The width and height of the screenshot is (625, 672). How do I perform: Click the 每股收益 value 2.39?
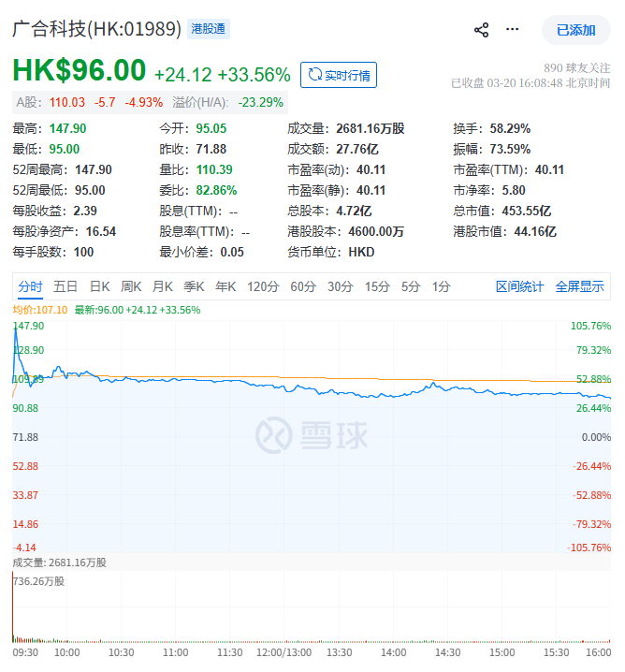tap(85, 211)
